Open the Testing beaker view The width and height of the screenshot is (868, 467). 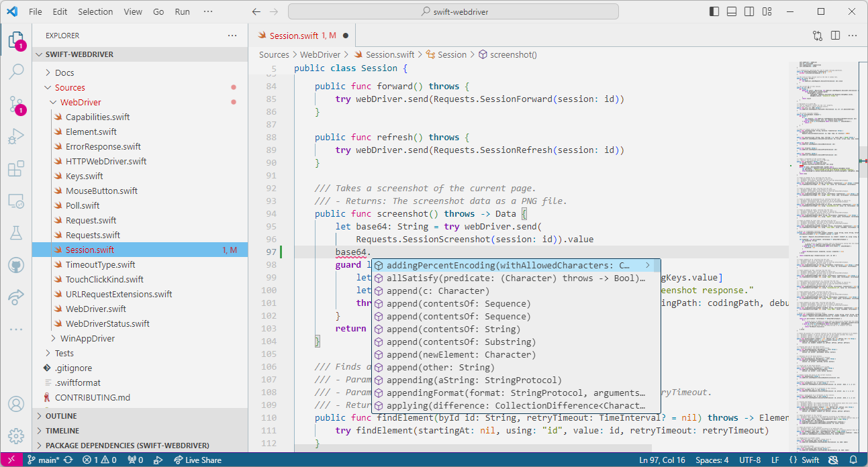tap(16, 232)
